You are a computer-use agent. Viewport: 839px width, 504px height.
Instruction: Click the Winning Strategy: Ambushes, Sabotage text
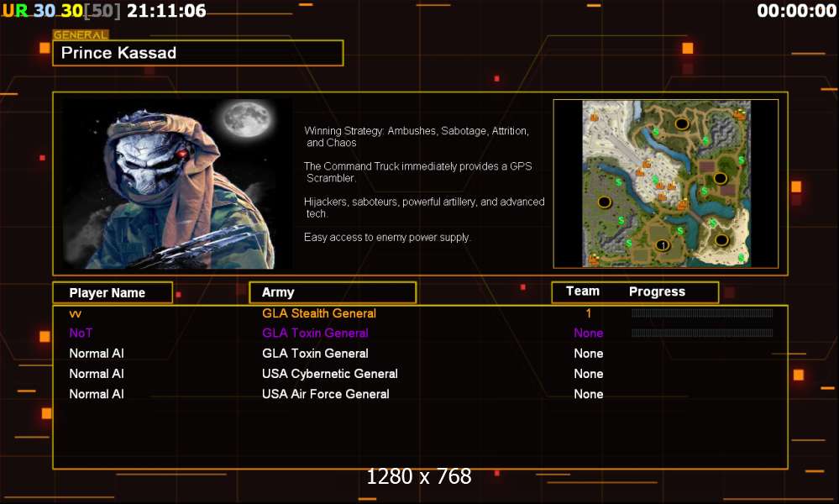(417, 136)
